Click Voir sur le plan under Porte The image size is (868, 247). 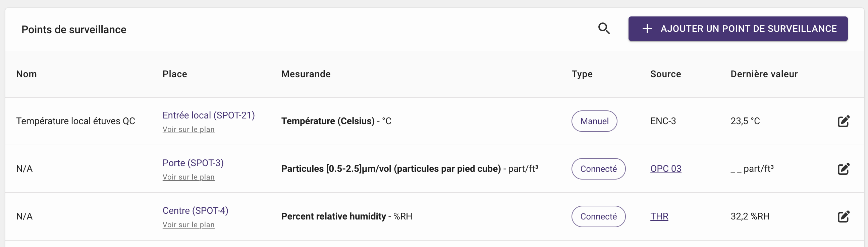point(188,177)
